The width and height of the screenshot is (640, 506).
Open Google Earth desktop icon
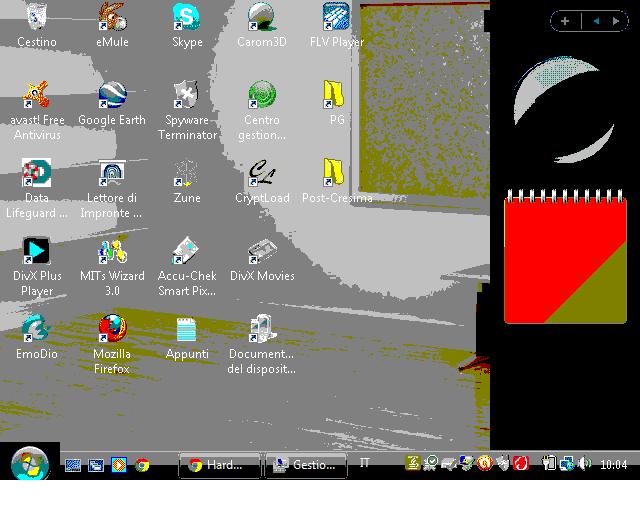[112, 96]
